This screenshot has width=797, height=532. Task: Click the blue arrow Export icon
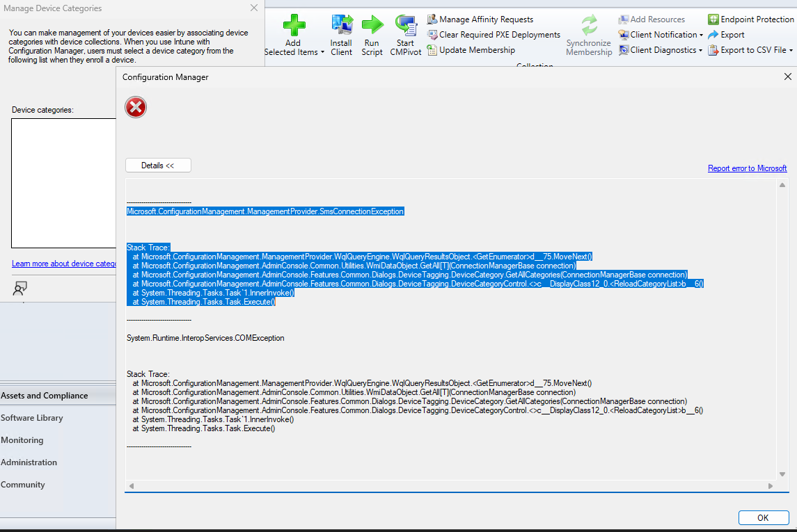click(x=713, y=35)
